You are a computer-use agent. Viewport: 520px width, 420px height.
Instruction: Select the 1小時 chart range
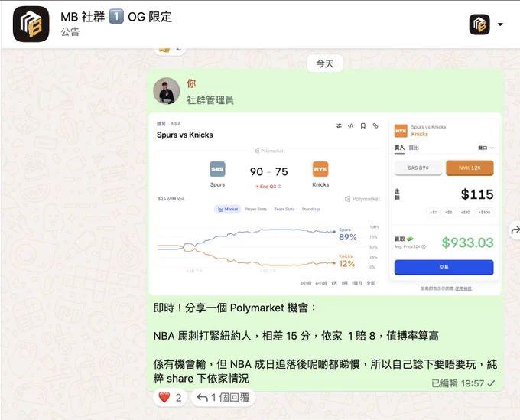coord(306,283)
